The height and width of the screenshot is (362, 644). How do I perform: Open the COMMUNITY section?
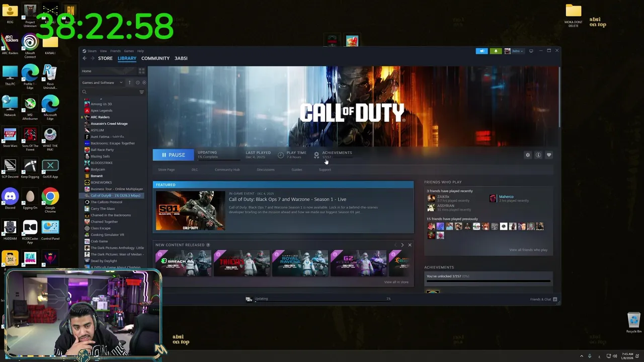pos(155,58)
